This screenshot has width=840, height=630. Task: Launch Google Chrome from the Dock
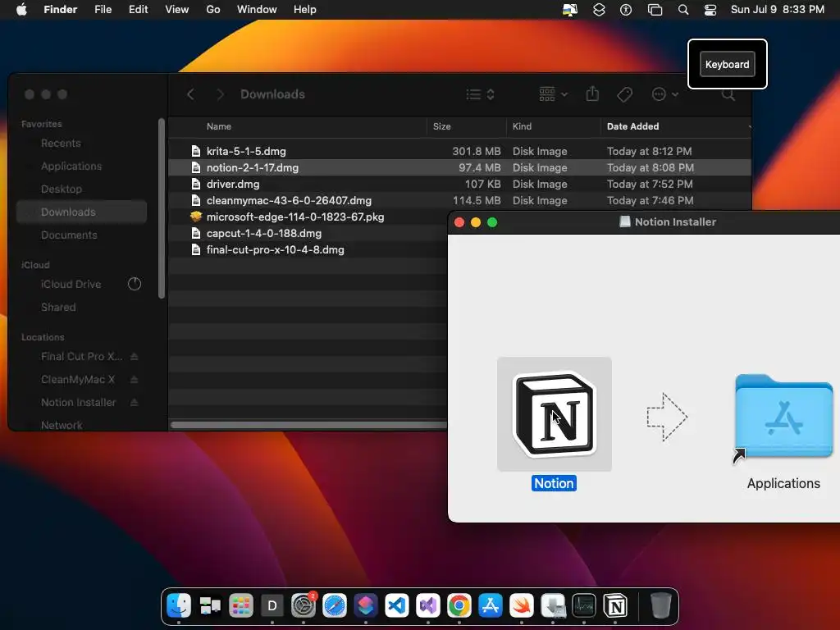(x=459, y=606)
